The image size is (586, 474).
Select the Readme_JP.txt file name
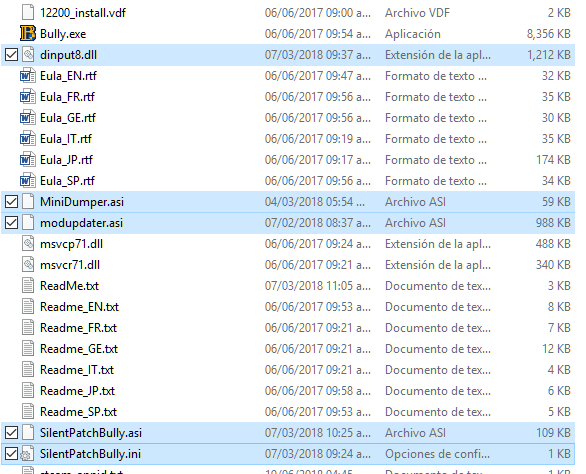77,391
